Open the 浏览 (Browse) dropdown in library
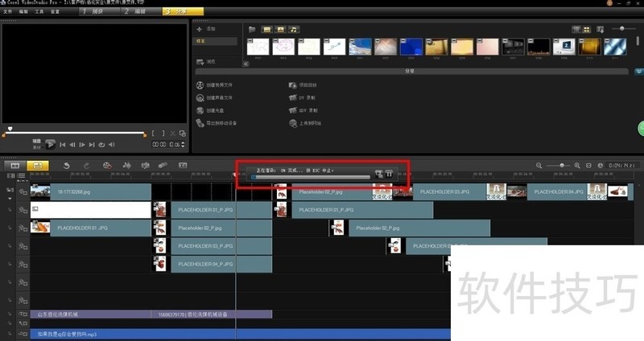 click(207, 61)
